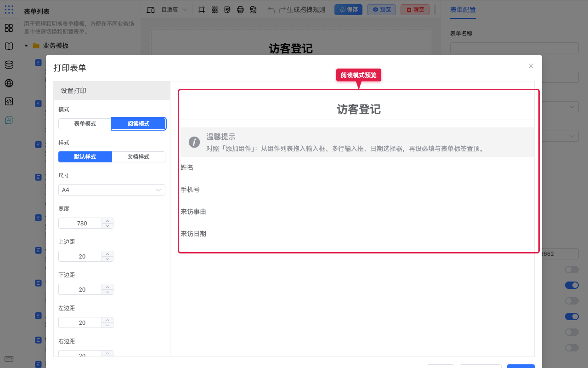
Task: Click the redo arrow in toolbar
Action: pos(283,10)
